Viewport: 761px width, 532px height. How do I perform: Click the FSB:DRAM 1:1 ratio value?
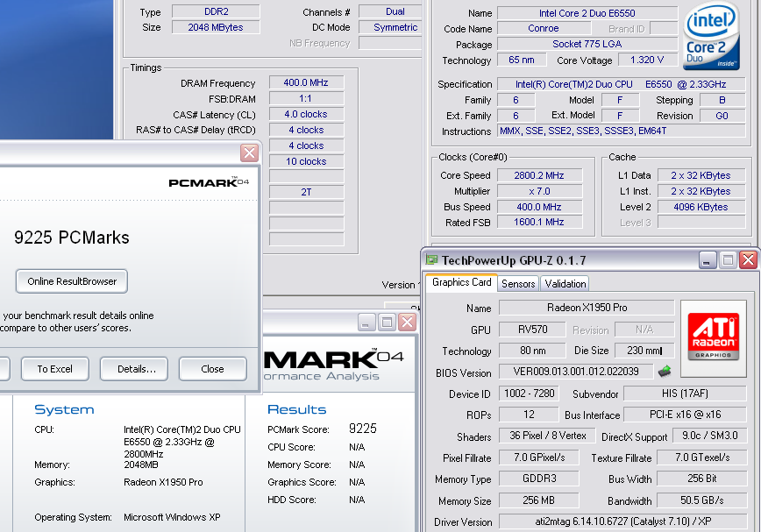[306, 98]
